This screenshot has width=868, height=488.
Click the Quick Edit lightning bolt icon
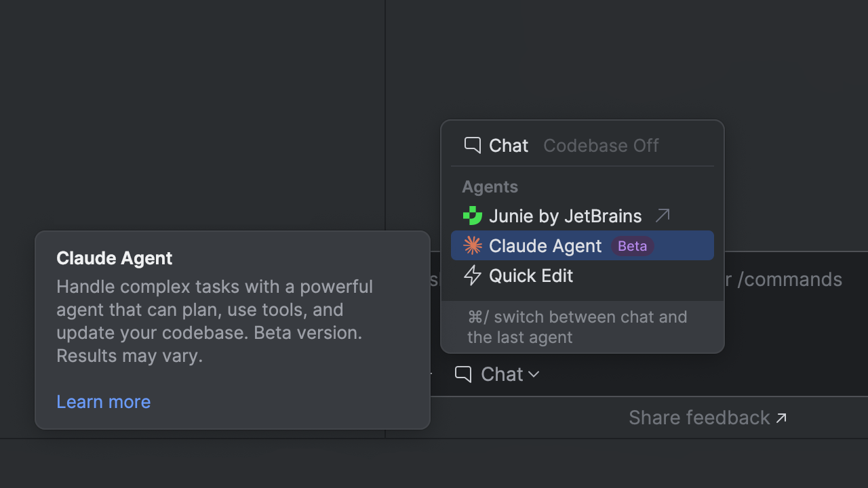click(472, 276)
